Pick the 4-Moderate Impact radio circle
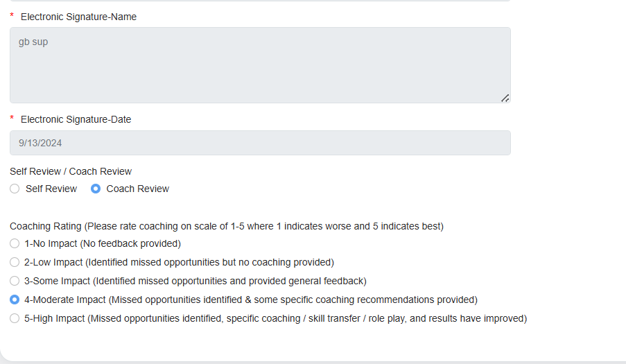Image resolution: width=626 pixels, height=364 pixels. (15, 300)
